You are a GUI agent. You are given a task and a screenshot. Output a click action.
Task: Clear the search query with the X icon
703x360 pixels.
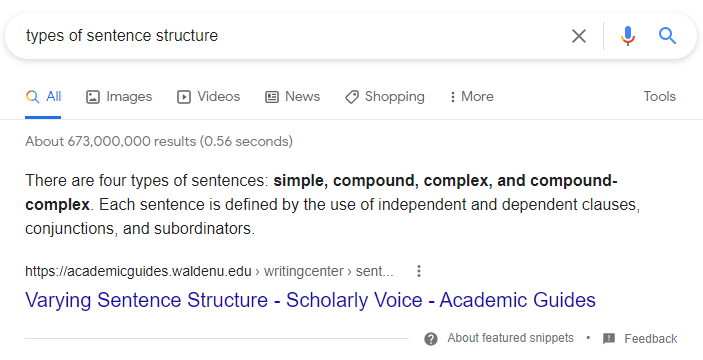click(579, 36)
